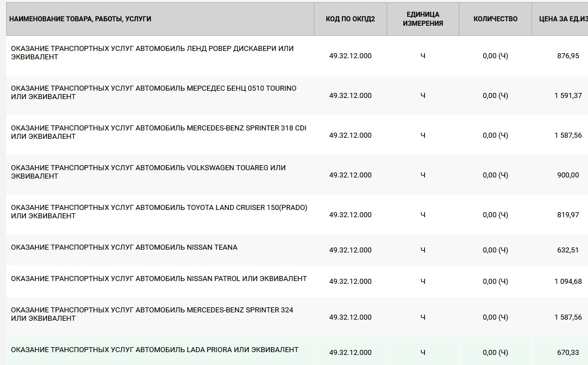Select the Ленд Ровер Дискавери service name
Screen dimensions: 588x365
point(152,53)
